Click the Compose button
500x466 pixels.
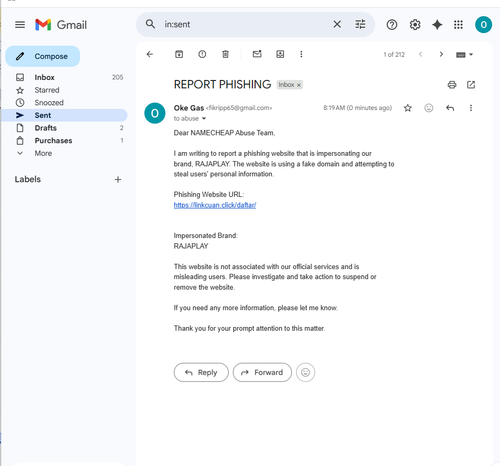tap(43, 56)
